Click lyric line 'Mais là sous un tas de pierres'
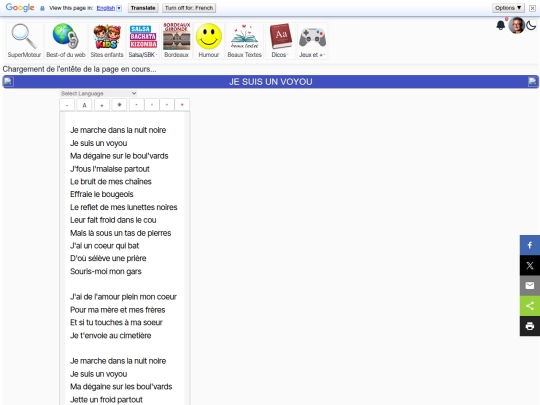Viewport: 540px width, 405px height. (x=121, y=233)
